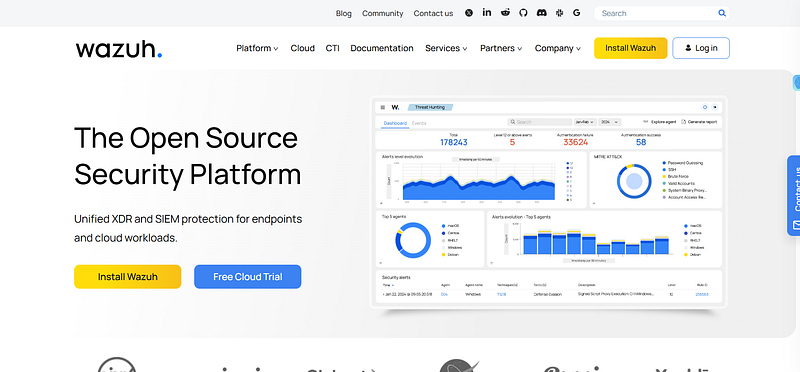Click the MITRE ATT&CK donut chart
Image resolution: width=800 pixels, height=372 pixels.
(634, 181)
